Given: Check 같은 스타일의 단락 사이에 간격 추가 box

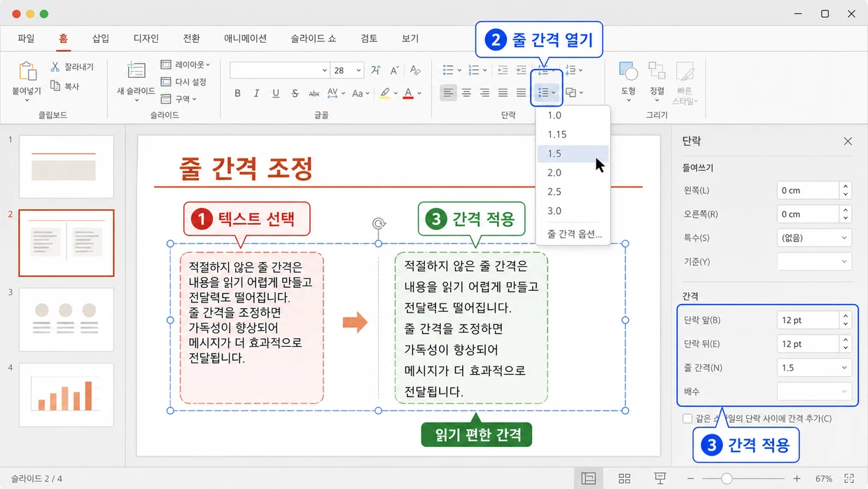Looking at the screenshot, I should click(x=687, y=419).
